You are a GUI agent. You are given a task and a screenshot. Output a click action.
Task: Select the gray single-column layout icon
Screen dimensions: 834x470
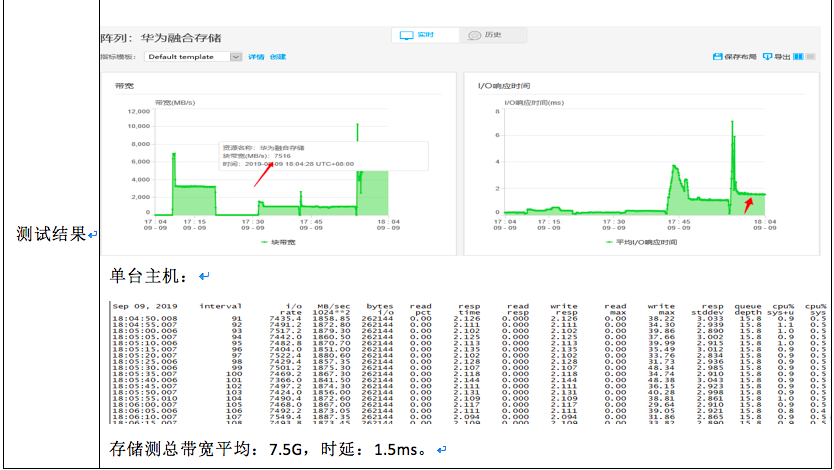(x=810, y=56)
